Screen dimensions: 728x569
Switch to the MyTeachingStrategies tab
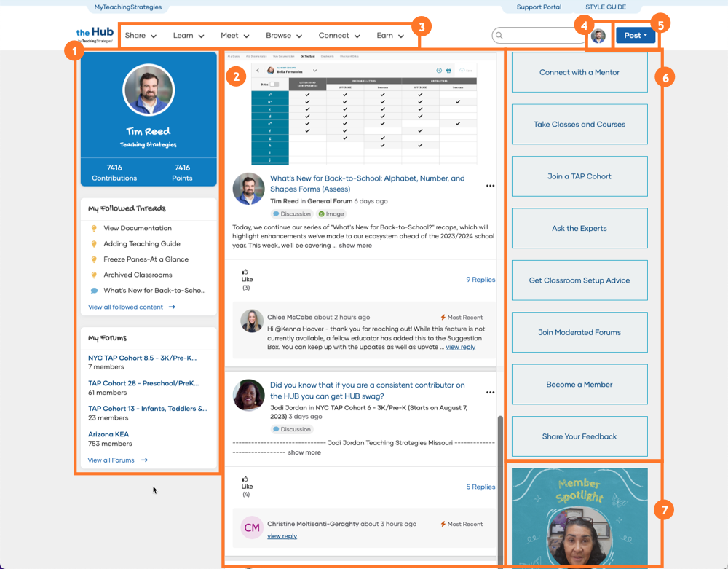pyautogui.click(x=128, y=7)
